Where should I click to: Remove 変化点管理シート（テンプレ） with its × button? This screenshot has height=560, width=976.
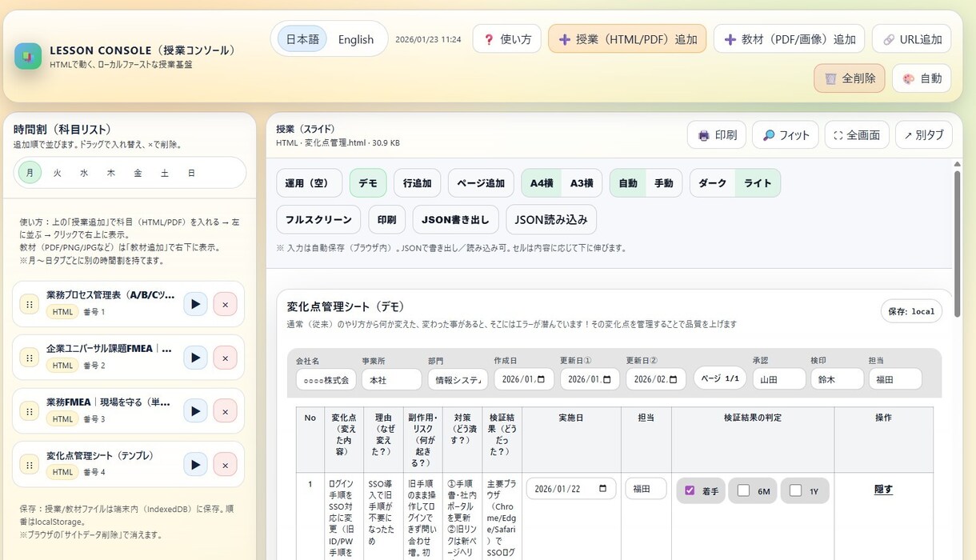[225, 464]
